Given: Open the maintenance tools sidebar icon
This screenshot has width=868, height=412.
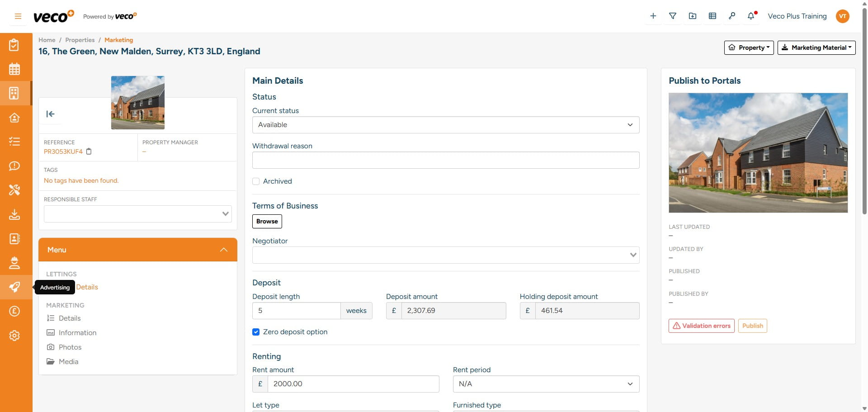Looking at the screenshot, I should coord(14,190).
